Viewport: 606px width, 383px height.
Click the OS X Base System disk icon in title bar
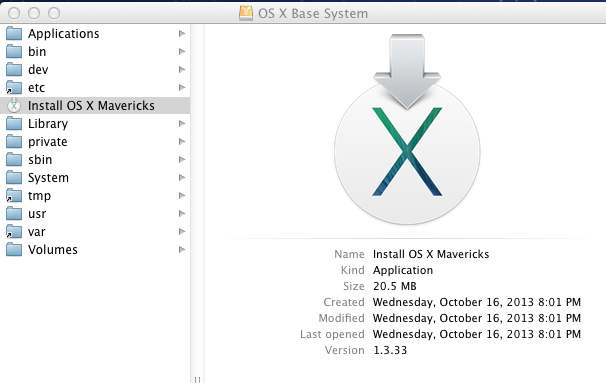tap(246, 13)
